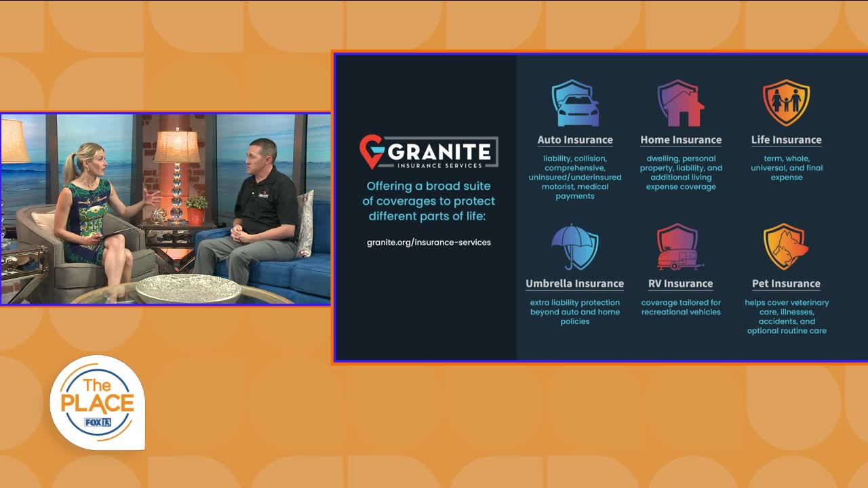The width and height of the screenshot is (868, 488).
Task: Click the Home Insurance house shield icon
Action: (681, 104)
